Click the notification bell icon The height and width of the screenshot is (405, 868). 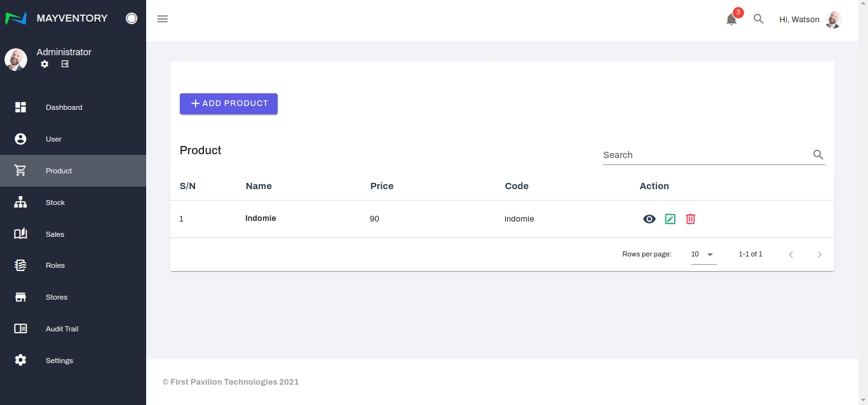(731, 20)
